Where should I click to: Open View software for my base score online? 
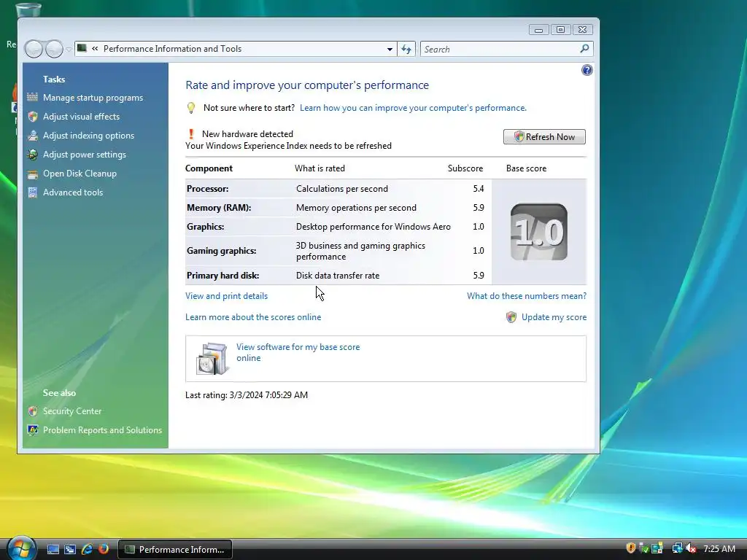pyautogui.click(x=298, y=352)
